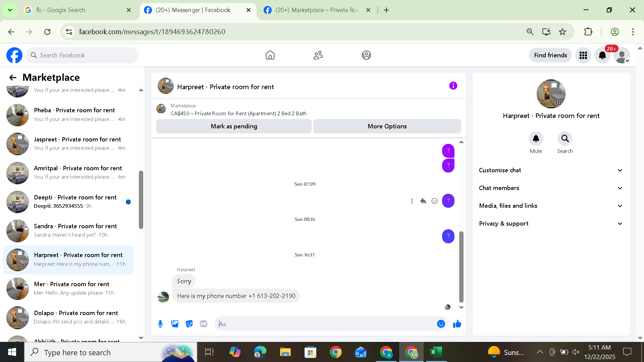644x362 pixels.
Task: Mute the conversation with the bell icon
Action: point(536,139)
